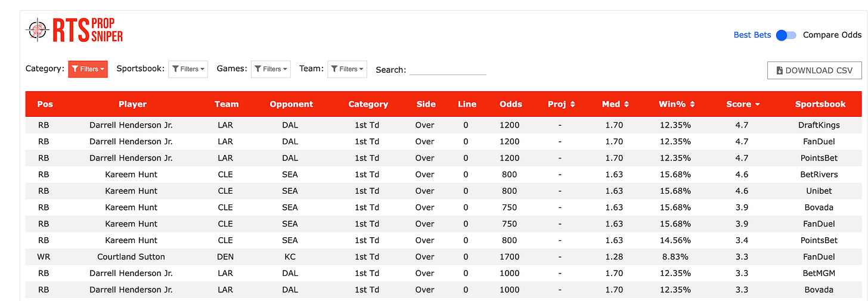
Task: Click the 1700 odds value
Action: coord(510,257)
